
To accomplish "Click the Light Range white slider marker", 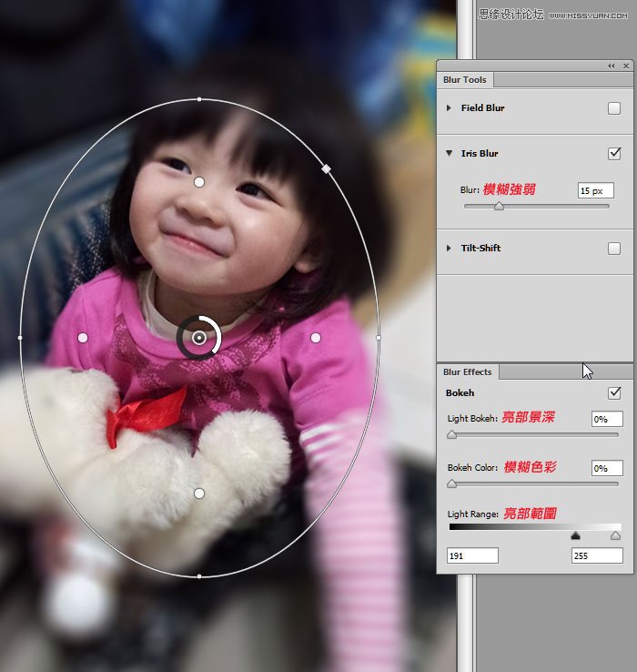I will (615, 535).
